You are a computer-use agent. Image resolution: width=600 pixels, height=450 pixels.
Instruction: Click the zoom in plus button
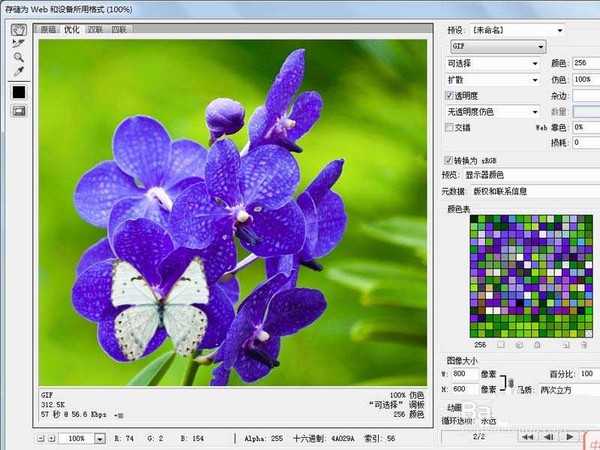click(x=51, y=438)
